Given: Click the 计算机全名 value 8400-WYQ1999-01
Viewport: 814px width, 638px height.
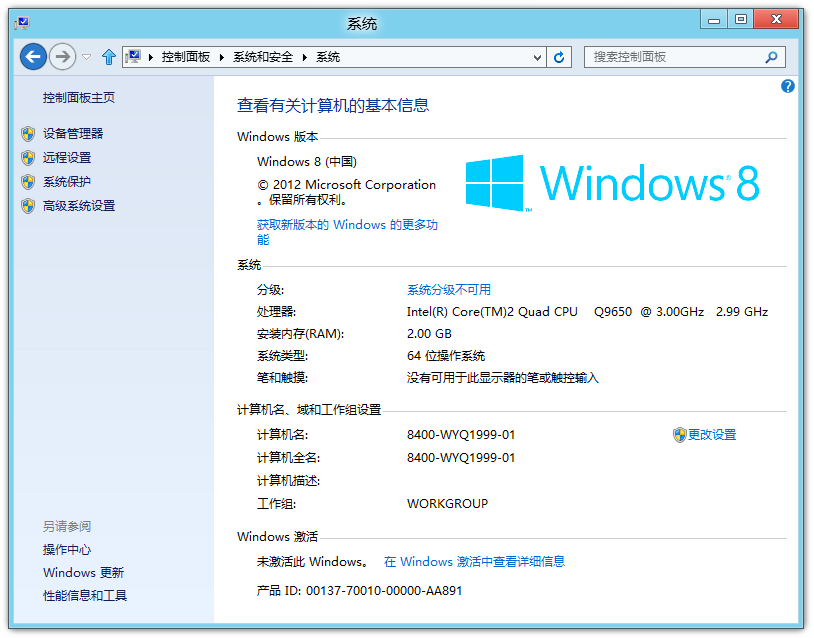Looking at the screenshot, I should click(461, 458).
